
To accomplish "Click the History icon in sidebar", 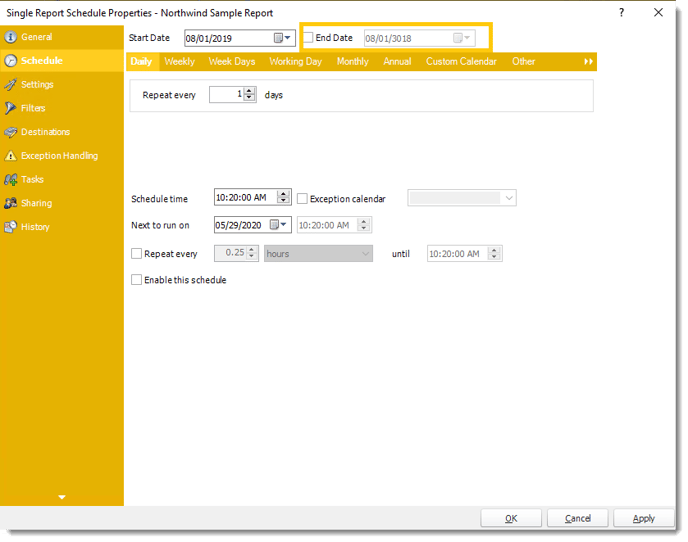I will pos(11,227).
